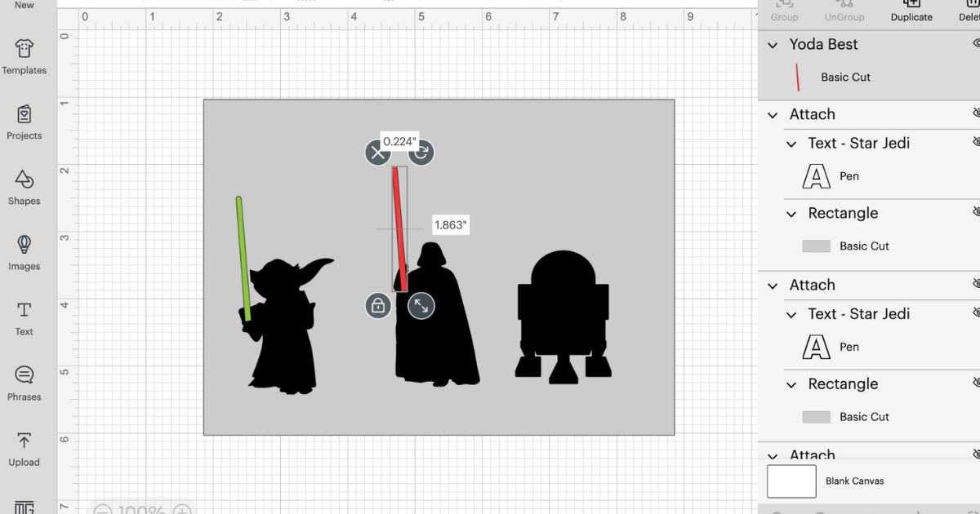Click the Delete button in the layers toolbar
Screen dimensions: 980x514
click(970, 11)
